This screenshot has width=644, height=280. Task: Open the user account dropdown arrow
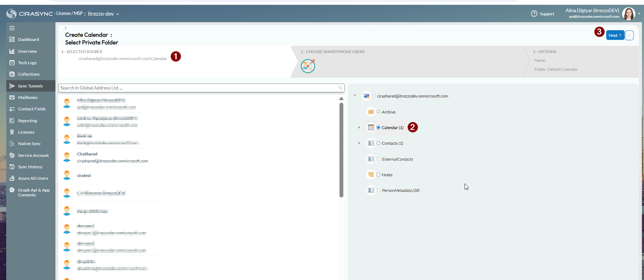tap(639, 14)
